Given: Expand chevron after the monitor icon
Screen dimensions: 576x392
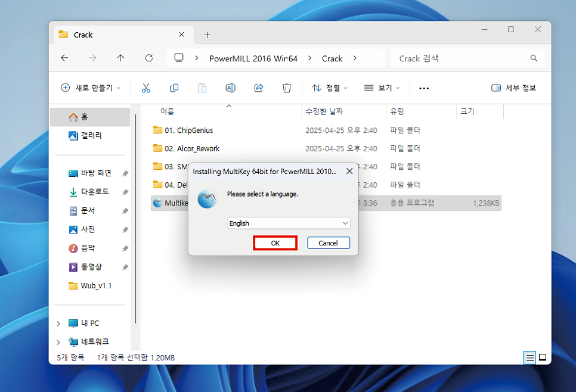Looking at the screenshot, I should (x=197, y=58).
